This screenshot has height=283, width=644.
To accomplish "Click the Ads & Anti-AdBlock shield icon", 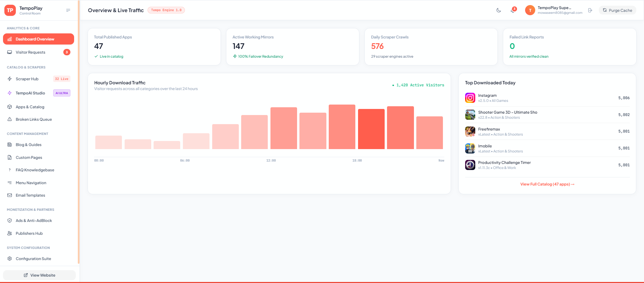I will tap(10, 221).
